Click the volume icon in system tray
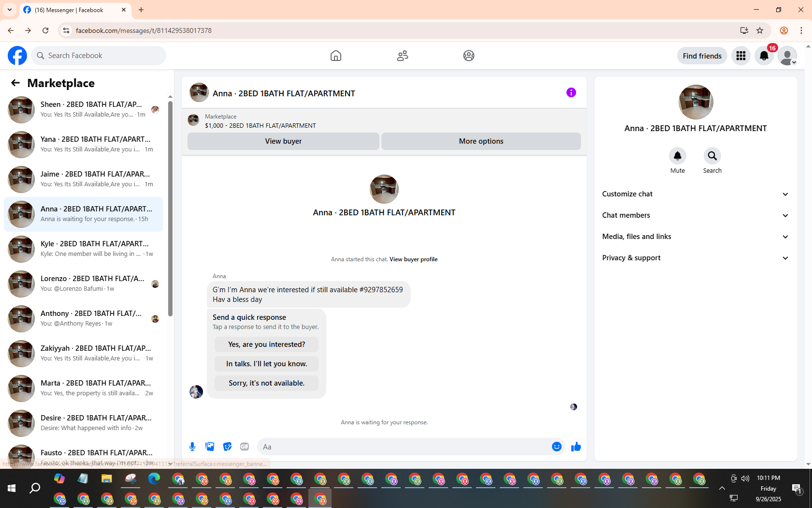The image size is (812, 508). click(x=745, y=478)
